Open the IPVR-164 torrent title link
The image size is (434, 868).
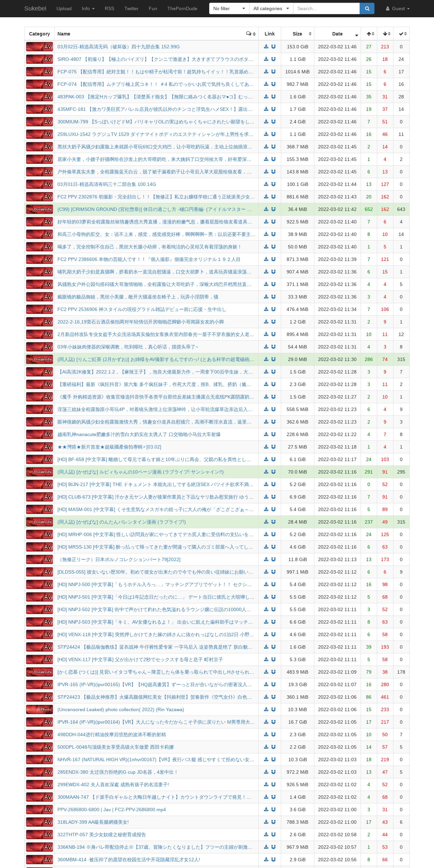point(156,722)
